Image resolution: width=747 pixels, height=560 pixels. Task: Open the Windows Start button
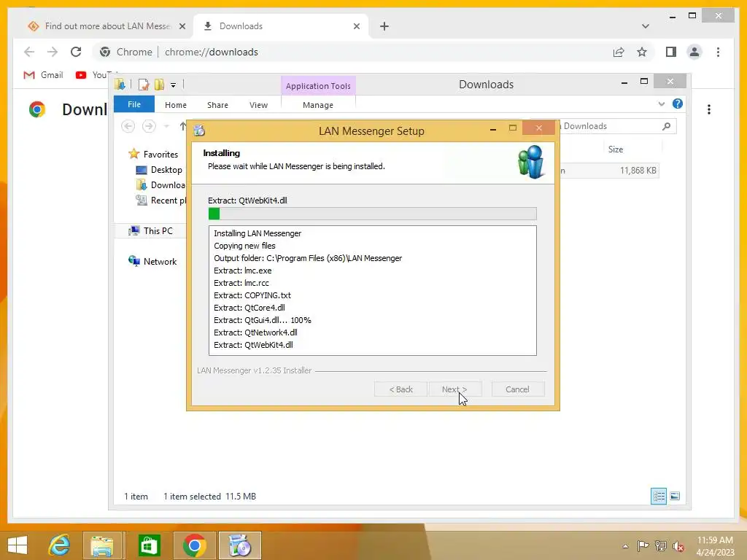(x=18, y=545)
